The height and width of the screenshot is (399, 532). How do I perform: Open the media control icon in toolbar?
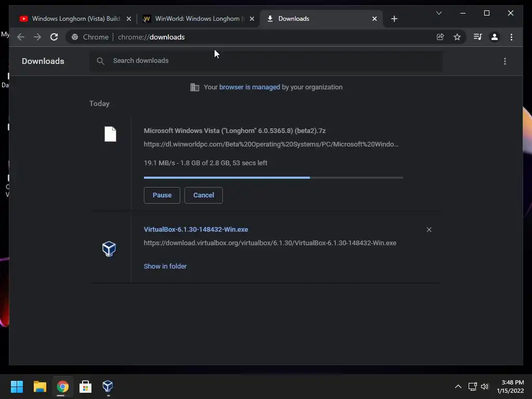478,37
